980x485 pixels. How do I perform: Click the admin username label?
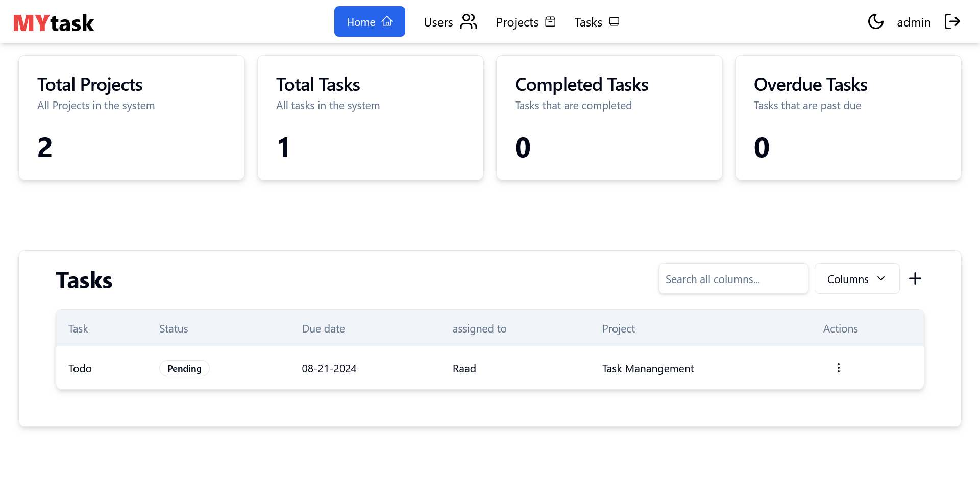tap(913, 22)
